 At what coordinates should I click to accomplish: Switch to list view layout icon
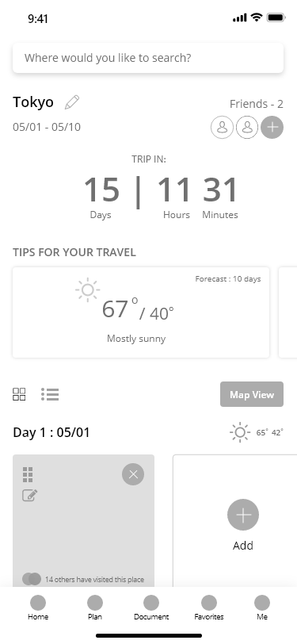pyautogui.click(x=50, y=394)
